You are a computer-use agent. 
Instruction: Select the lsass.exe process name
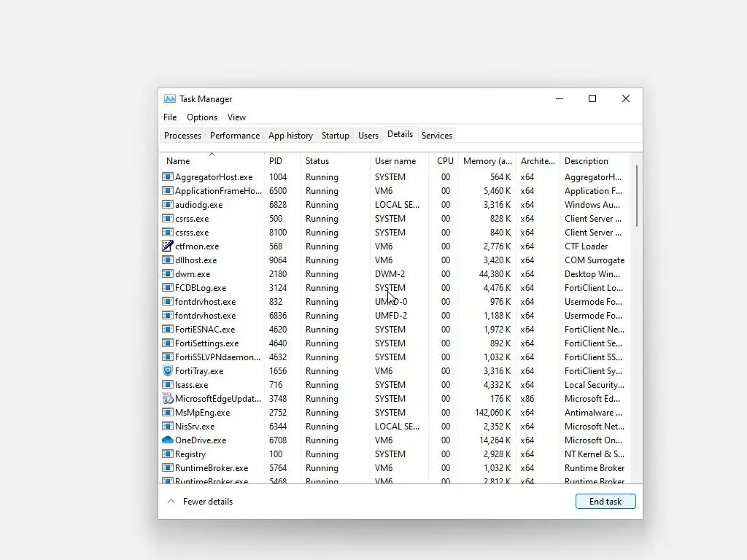[192, 385]
